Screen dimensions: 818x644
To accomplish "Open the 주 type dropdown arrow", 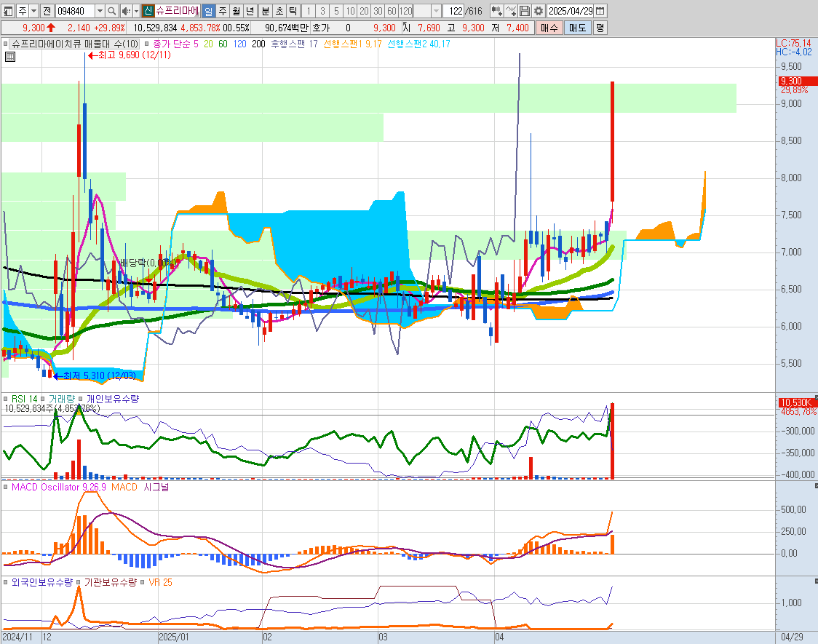I will tap(34, 11).
